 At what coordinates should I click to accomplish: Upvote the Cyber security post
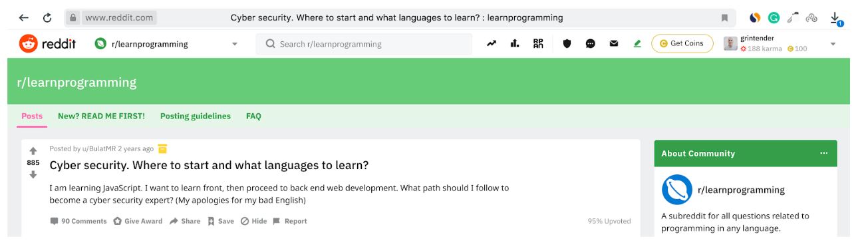33,151
